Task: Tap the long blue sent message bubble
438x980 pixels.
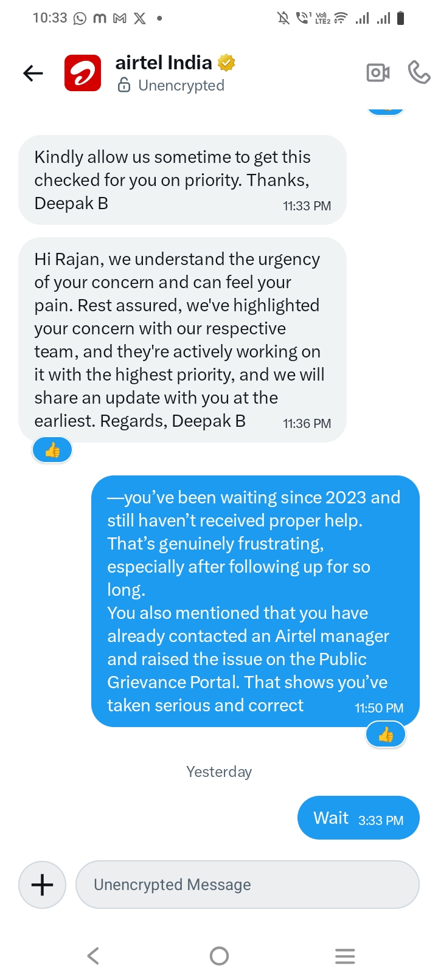Action: pyautogui.click(x=255, y=601)
